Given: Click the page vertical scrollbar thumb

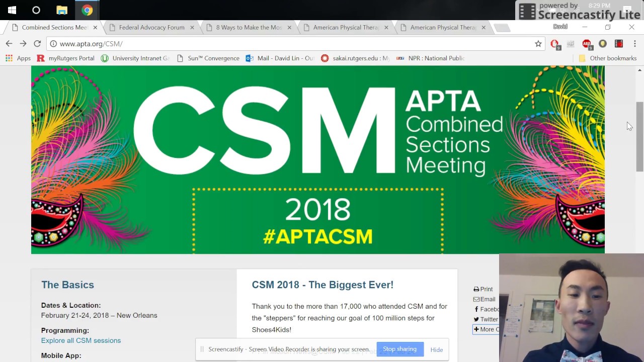Looking at the screenshot, I should click(x=639, y=136).
